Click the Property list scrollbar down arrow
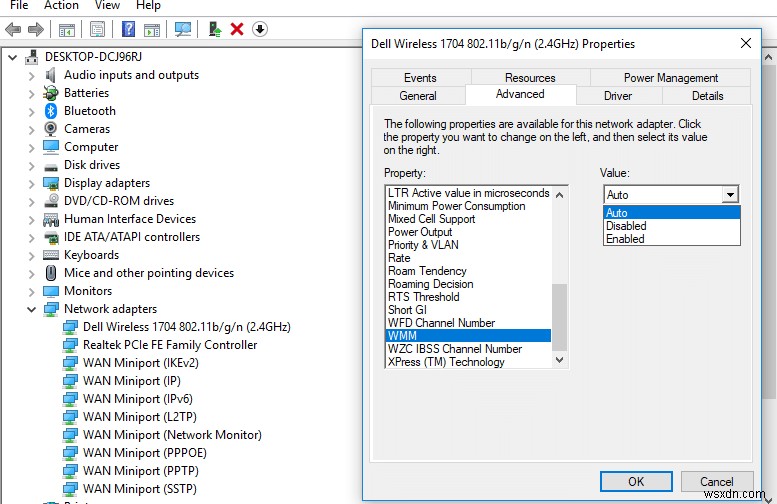Image resolution: width=777 pixels, height=504 pixels. (559, 360)
